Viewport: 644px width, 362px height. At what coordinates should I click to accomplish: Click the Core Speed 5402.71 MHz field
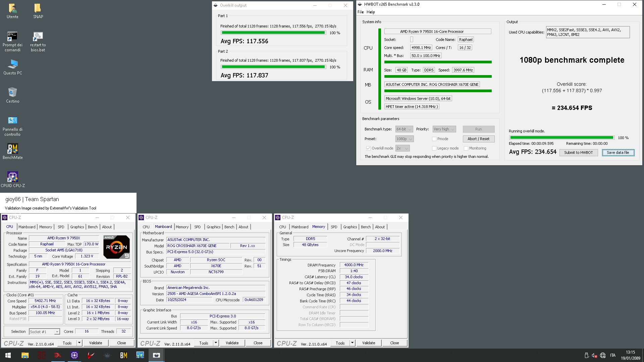click(x=45, y=301)
